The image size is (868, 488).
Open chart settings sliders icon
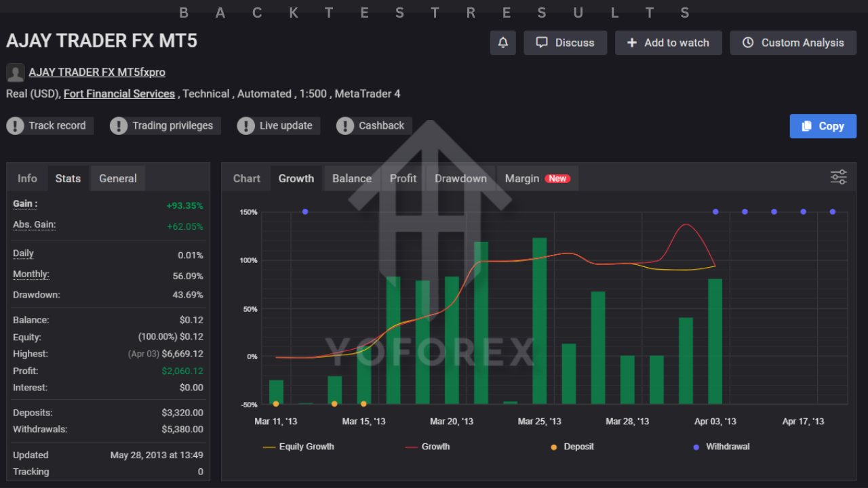click(x=838, y=178)
